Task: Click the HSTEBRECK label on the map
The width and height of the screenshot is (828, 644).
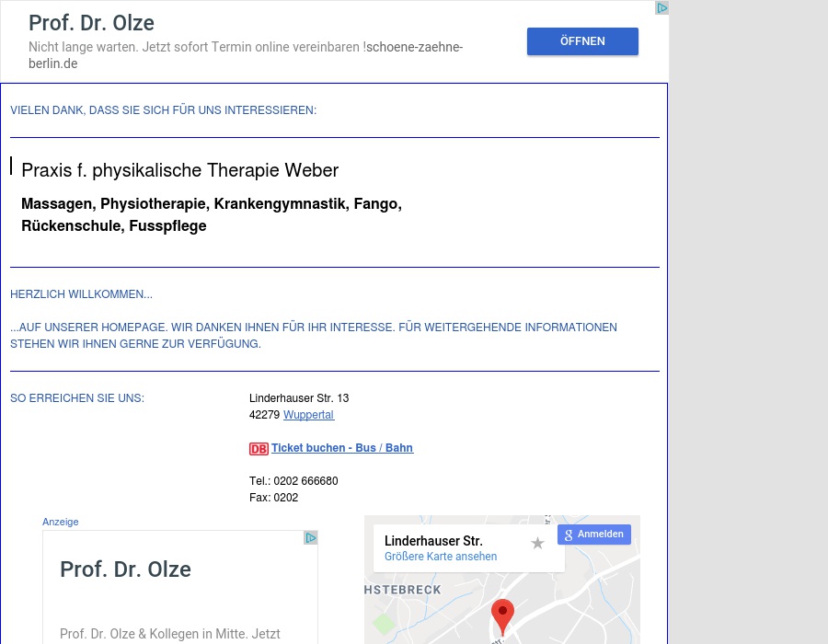Action: point(402,590)
